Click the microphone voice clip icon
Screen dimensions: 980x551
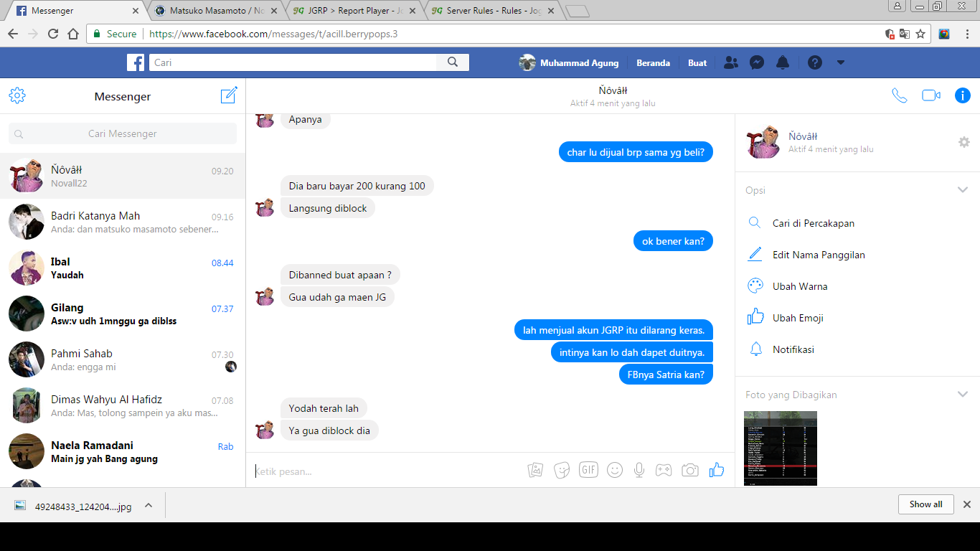639,470
